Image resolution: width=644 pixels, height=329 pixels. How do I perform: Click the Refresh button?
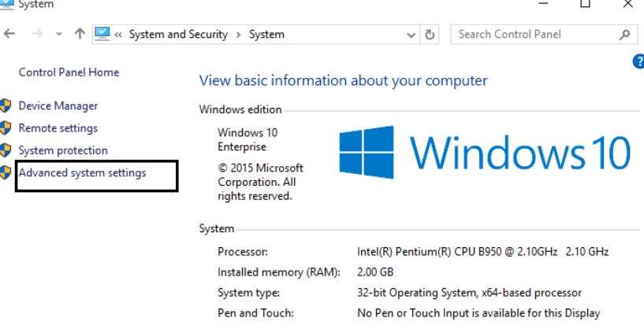(430, 35)
